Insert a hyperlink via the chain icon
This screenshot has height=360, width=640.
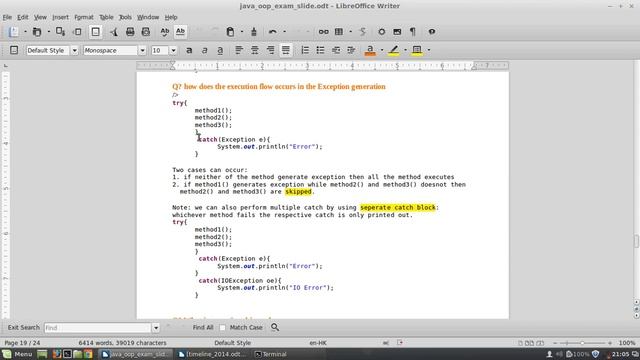323,32
